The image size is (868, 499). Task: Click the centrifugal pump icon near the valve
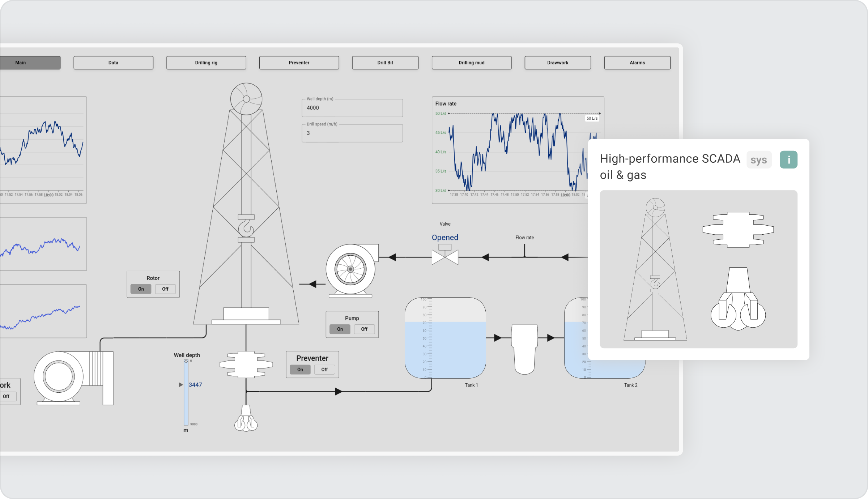click(x=350, y=269)
